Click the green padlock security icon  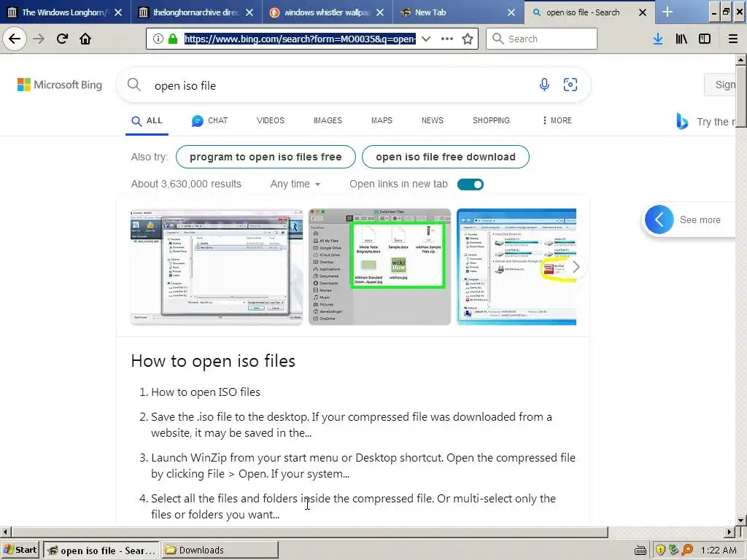(173, 39)
